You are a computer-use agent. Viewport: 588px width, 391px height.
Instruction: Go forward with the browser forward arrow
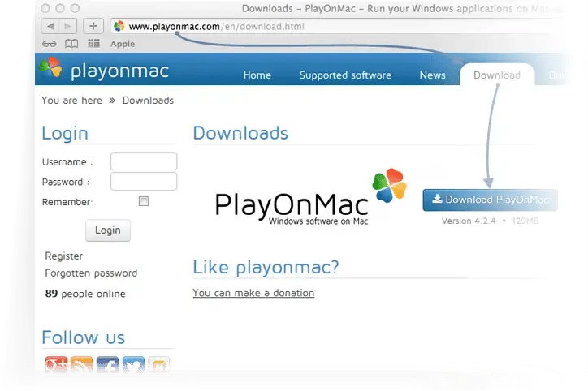pos(68,26)
